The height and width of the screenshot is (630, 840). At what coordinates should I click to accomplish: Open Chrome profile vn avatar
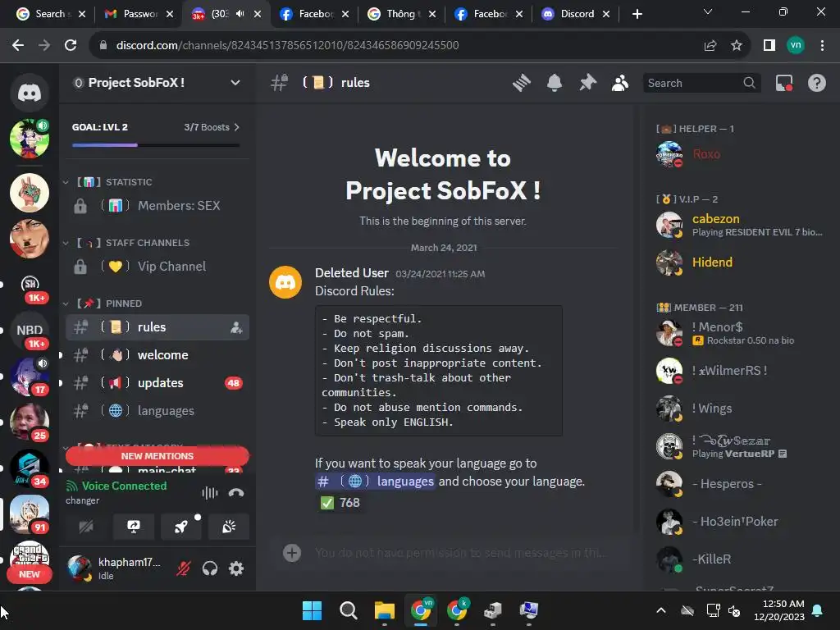[796, 46]
